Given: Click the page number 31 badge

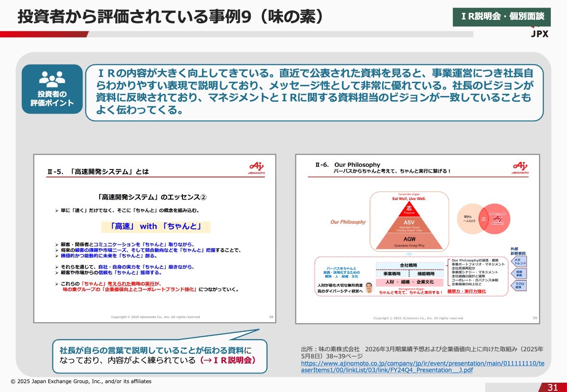Looking at the screenshot, I should [x=552, y=387].
